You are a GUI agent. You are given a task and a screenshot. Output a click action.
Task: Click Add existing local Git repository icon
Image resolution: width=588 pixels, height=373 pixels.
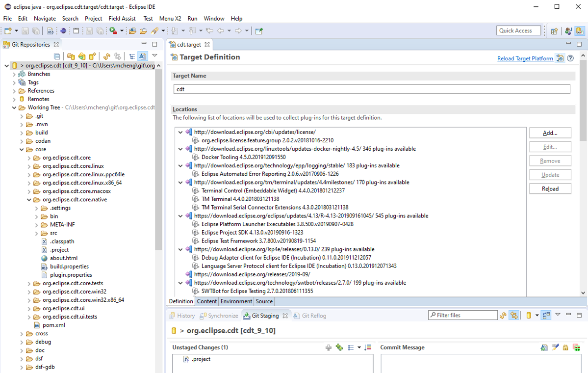71,56
